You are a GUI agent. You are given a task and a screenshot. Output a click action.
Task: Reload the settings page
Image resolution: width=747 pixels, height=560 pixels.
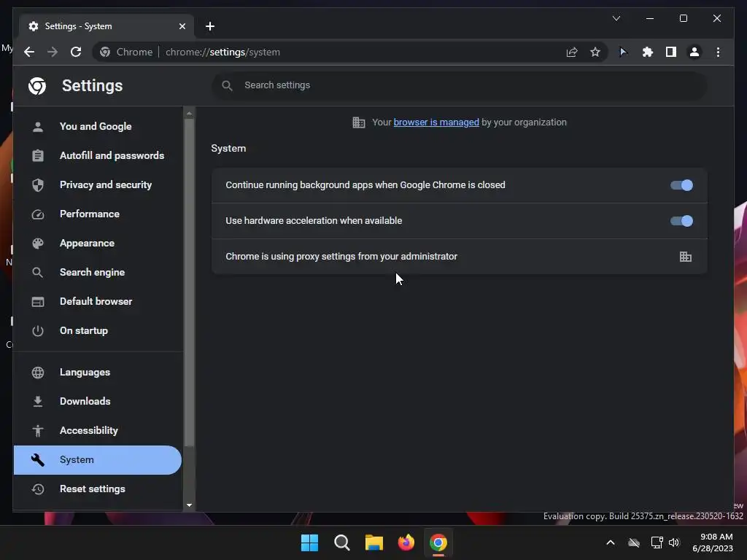pyautogui.click(x=76, y=52)
